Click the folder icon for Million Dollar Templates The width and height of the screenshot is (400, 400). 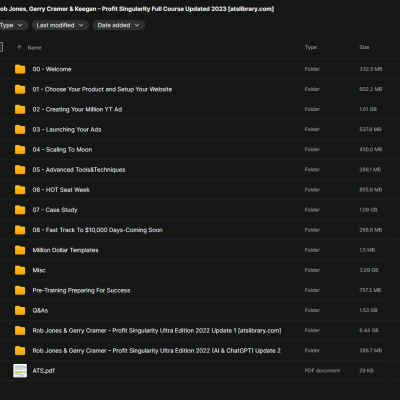[x=20, y=250]
